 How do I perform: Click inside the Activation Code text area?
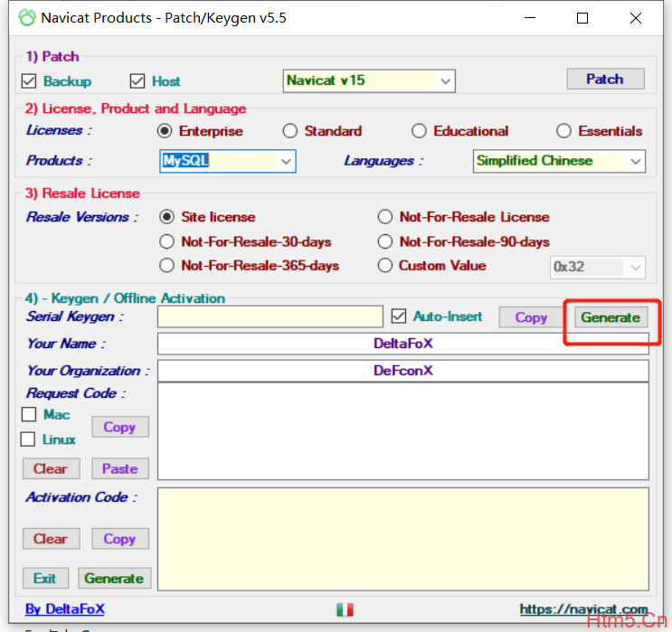click(402, 539)
